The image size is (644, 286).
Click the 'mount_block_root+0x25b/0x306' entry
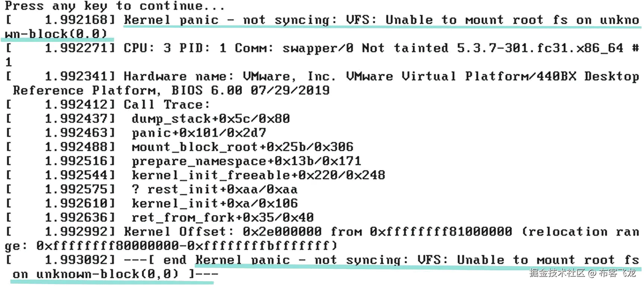(243, 147)
